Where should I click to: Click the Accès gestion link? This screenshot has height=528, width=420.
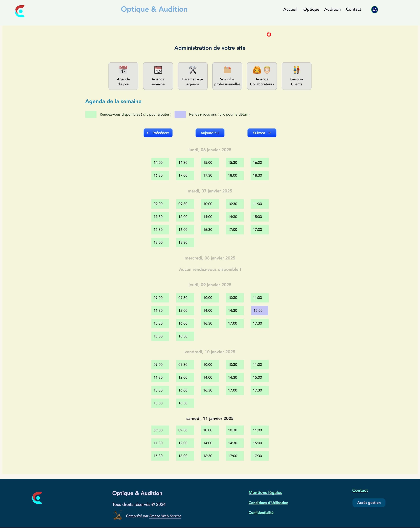pyautogui.click(x=369, y=502)
